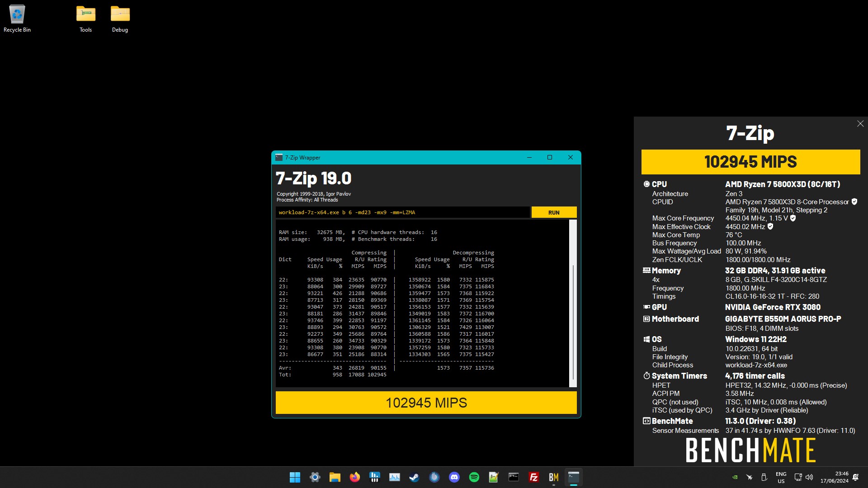Click the ENG US language indicator
Screen dimensions: 868x488
pyautogui.click(x=781, y=477)
